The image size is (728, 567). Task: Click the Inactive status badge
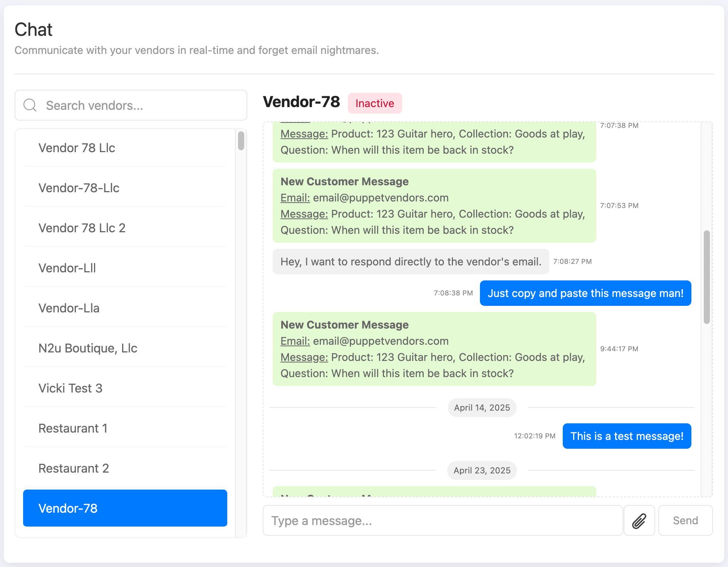[x=374, y=103]
